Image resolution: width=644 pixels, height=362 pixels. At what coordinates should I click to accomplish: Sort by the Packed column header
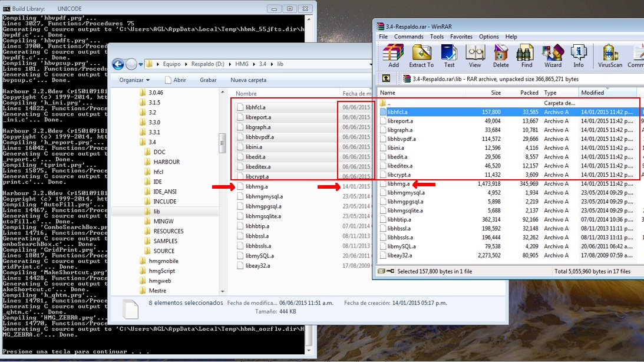(x=529, y=93)
